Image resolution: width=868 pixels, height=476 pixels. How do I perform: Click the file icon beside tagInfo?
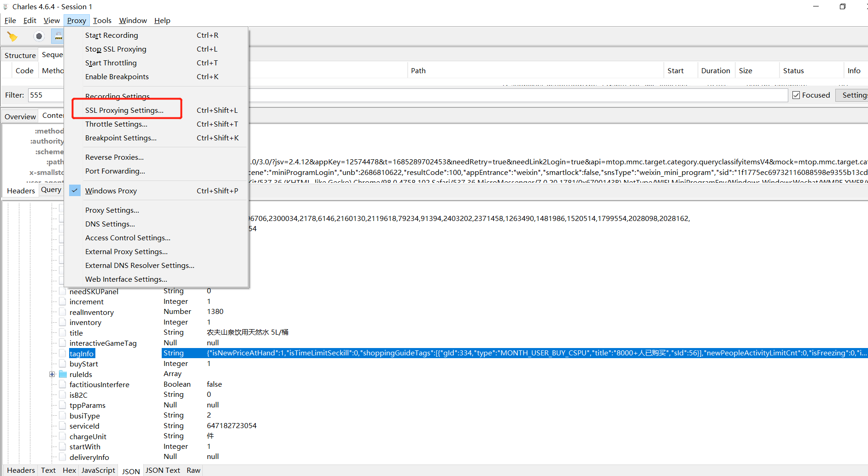(63, 354)
